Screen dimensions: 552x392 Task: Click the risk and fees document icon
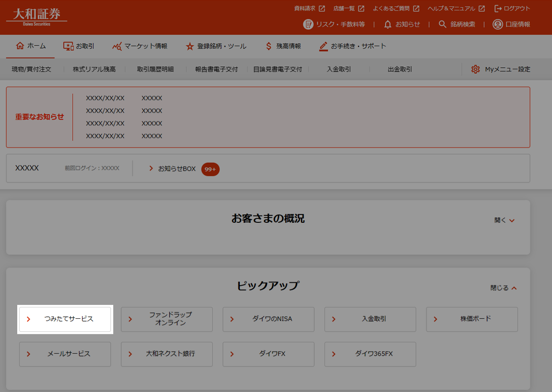pos(308,24)
